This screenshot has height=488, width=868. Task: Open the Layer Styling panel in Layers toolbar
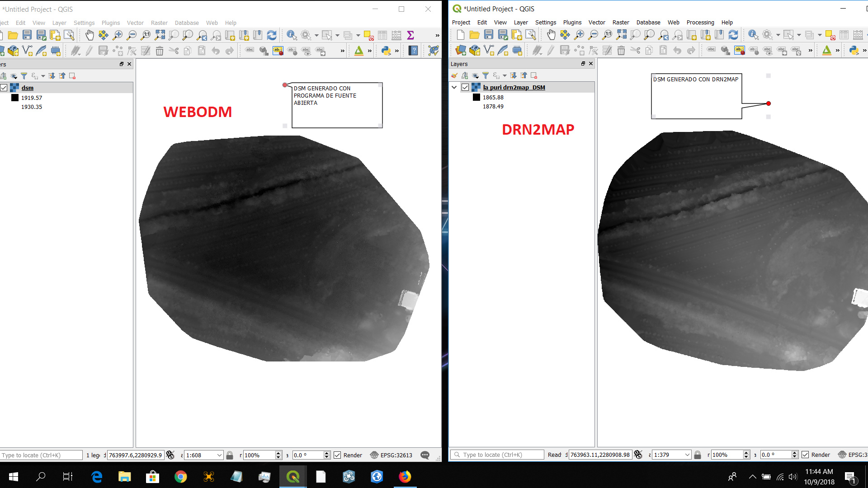(454, 75)
